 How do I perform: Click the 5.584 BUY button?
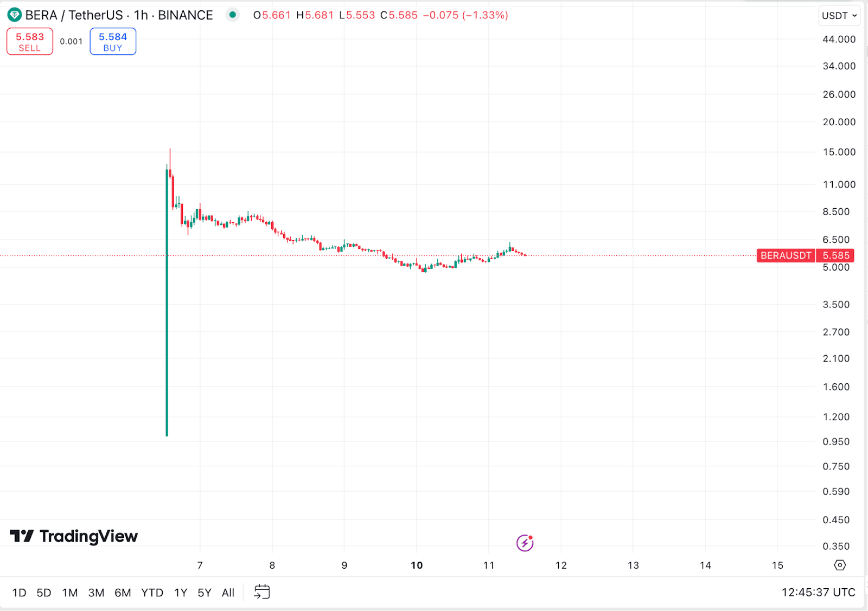(113, 42)
